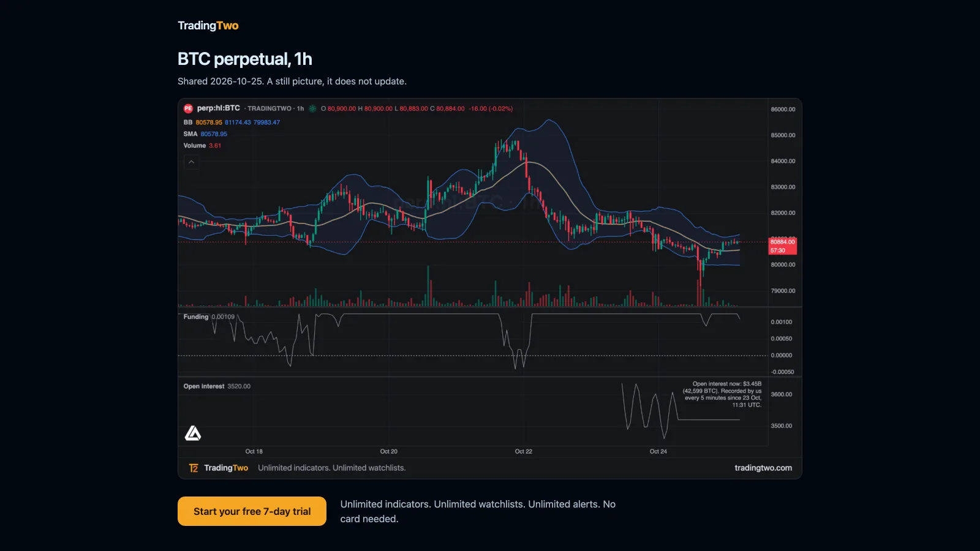Click the -16.00 (-0.02%) change value
Image resolution: width=980 pixels, height=551 pixels.
point(491,108)
